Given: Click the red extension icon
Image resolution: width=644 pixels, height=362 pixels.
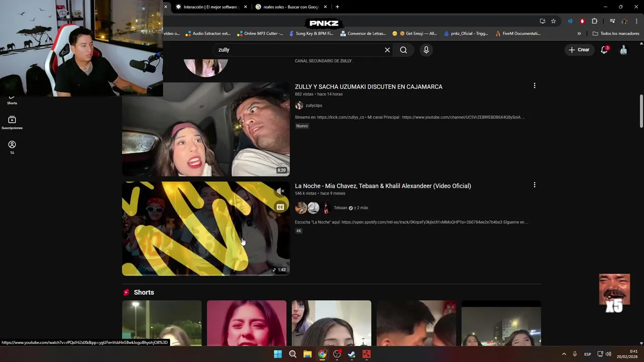Looking at the screenshot, I should 582,21.
